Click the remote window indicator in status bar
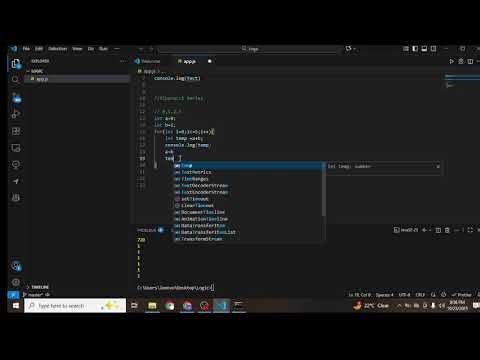This screenshot has height=360, width=480. click(x=13, y=295)
